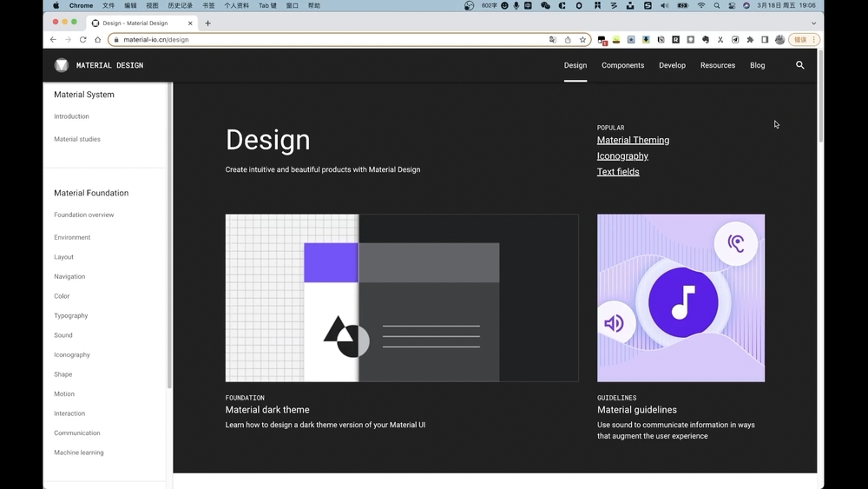The height and width of the screenshot is (489, 868).
Task: Click the Material Design logo icon
Action: coord(62,65)
